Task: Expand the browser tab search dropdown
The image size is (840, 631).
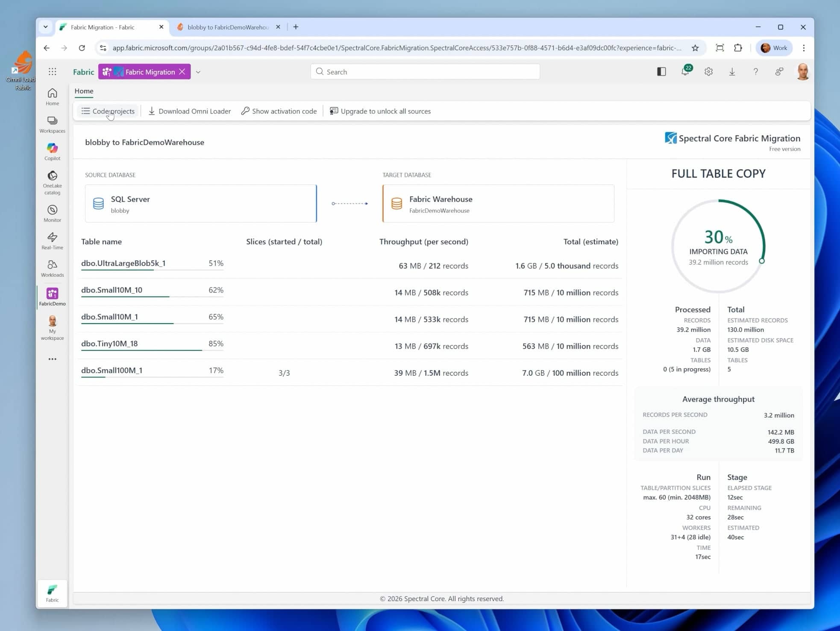Action: (45, 27)
